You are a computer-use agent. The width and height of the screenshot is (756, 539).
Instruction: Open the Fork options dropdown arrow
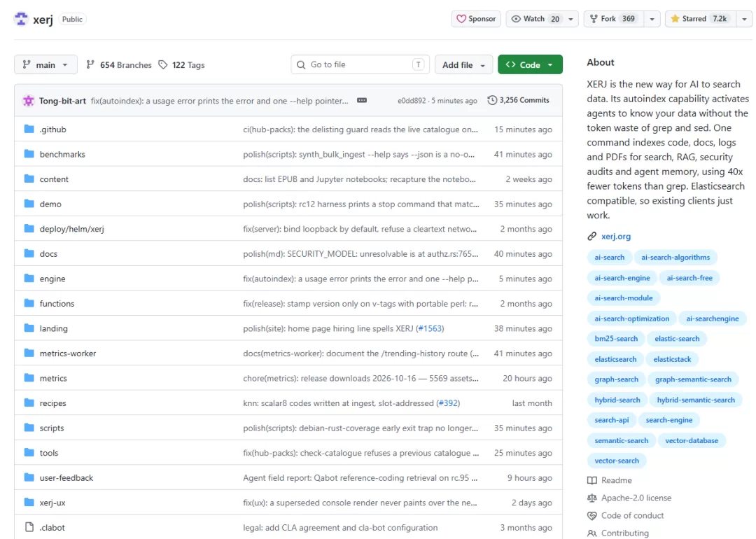click(x=652, y=19)
